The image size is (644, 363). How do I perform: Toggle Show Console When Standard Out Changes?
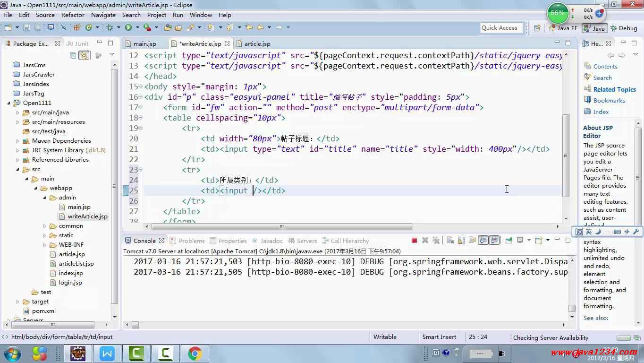483,240
